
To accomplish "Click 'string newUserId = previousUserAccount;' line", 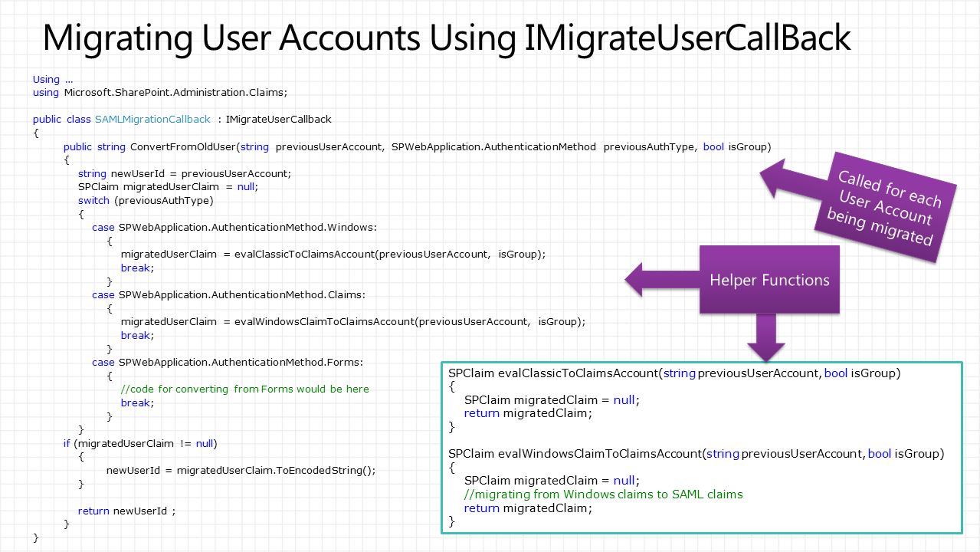I will pyautogui.click(x=185, y=173).
